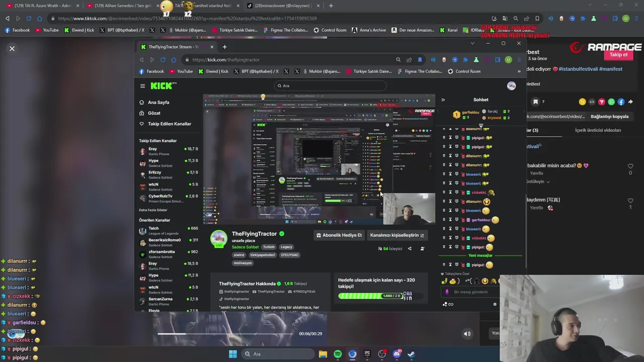
Task: Click the Bir mesaj gönderin chat input
Action: pyautogui.click(x=470, y=292)
